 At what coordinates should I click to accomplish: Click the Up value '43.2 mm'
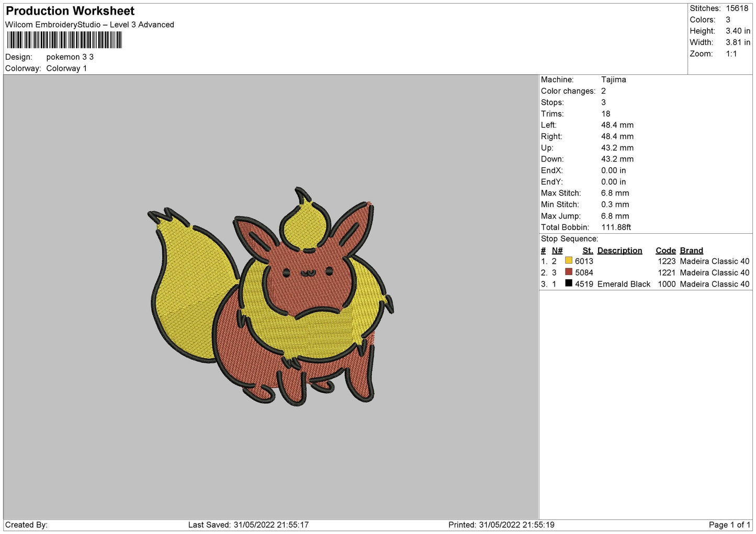pos(617,148)
